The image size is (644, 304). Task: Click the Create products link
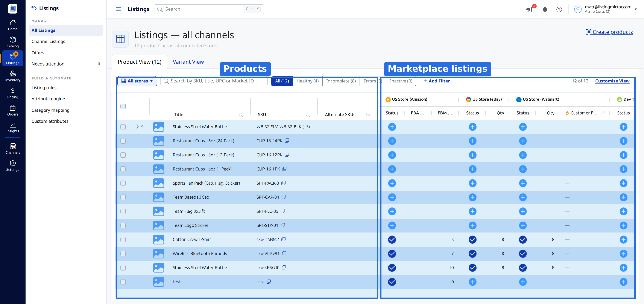click(x=609, y=32)
